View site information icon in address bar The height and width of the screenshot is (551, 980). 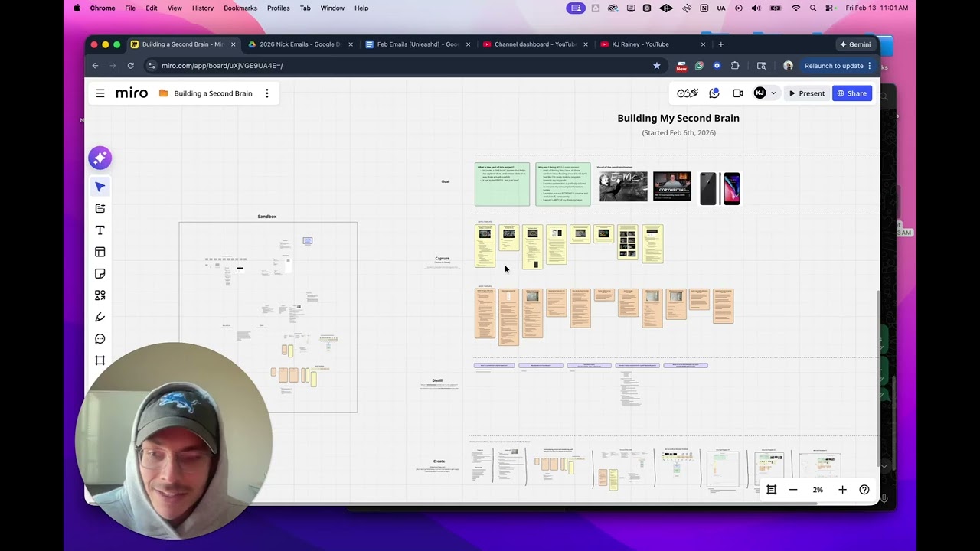[152, 66]
